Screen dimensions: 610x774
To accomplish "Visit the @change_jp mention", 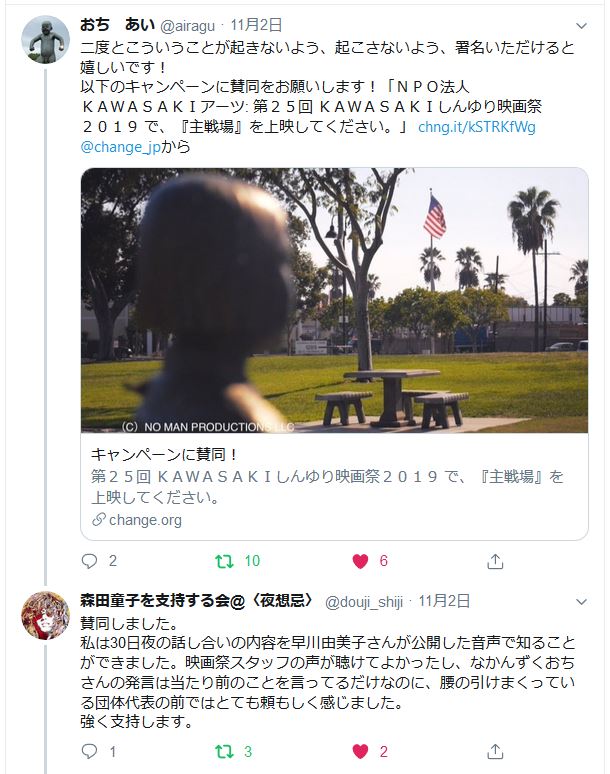I will tap(120, 147).
